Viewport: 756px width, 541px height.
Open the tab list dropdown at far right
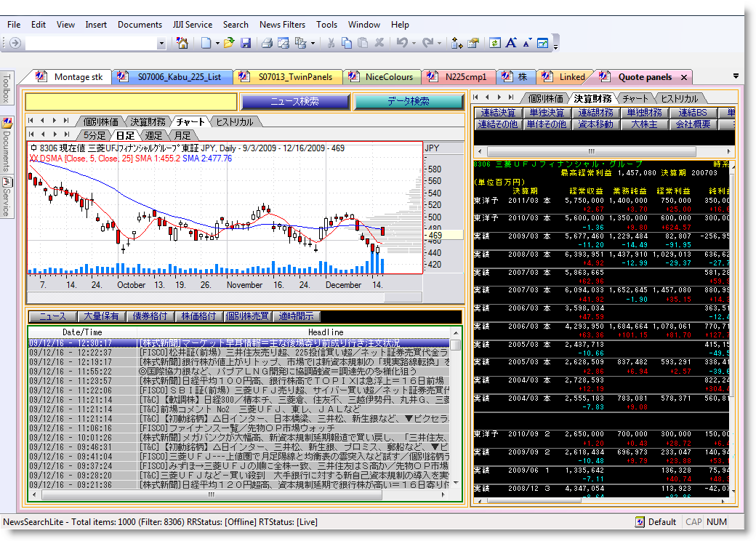736,76
